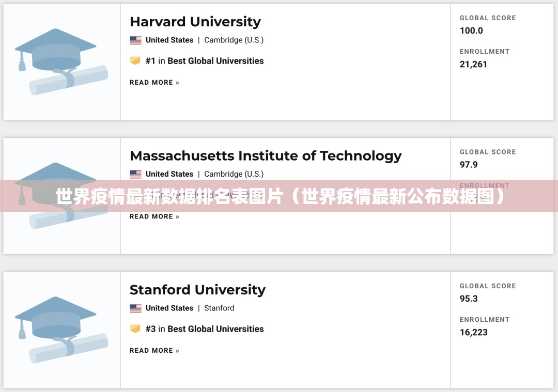
Task: Click the ribbon badge next to Stanford's #3 rank
Action: pyautogui.click(x=135, y=328)
